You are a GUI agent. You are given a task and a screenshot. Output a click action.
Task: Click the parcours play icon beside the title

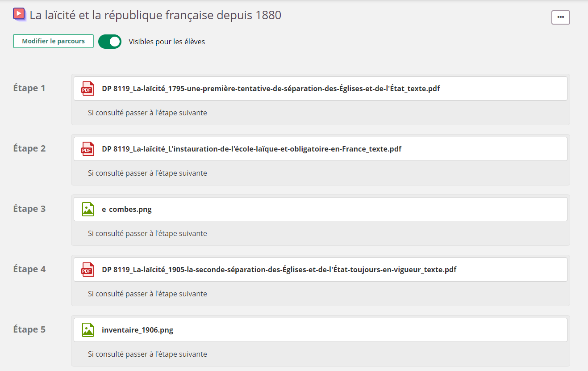click(19, 14)
